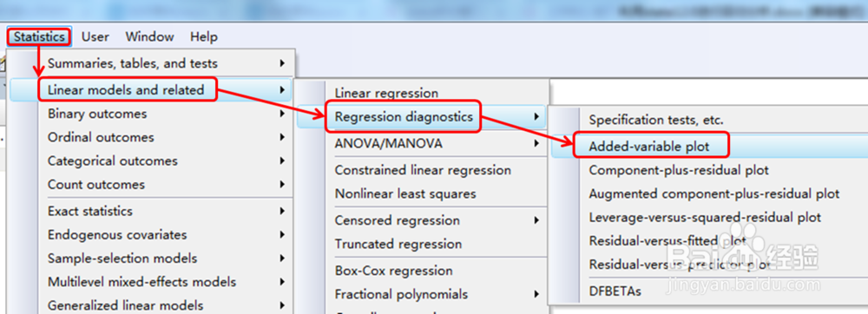Select Constrained linear regression
Image resolution: width=868 pixels, height=314 pixels.
(x=422, y=170)
